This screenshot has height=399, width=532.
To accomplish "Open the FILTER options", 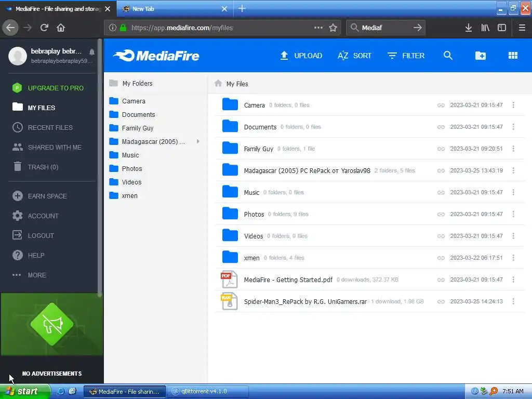I will coord(406,56).
